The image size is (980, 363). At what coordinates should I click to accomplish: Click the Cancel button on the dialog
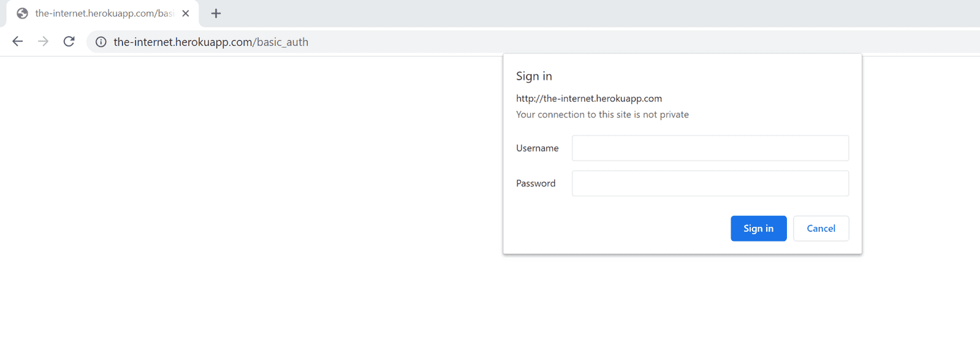[x=820, y=228]
